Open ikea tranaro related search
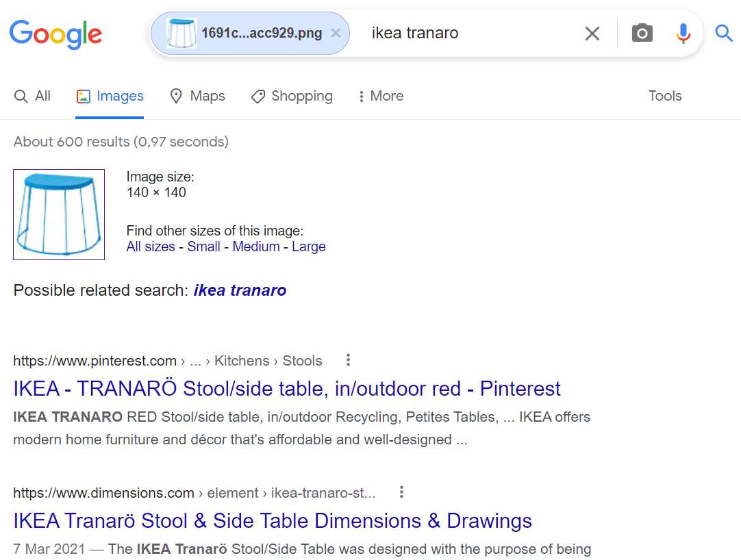The width and height of the screenshot is (741, 560). coord(240,290)
